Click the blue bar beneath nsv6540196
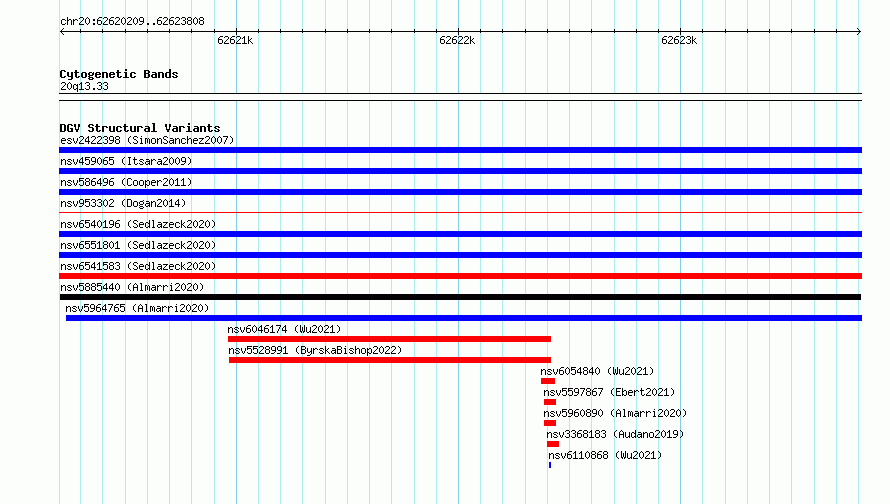The height and width of the screenshot is (504, 890). click(x=460, y=234)
